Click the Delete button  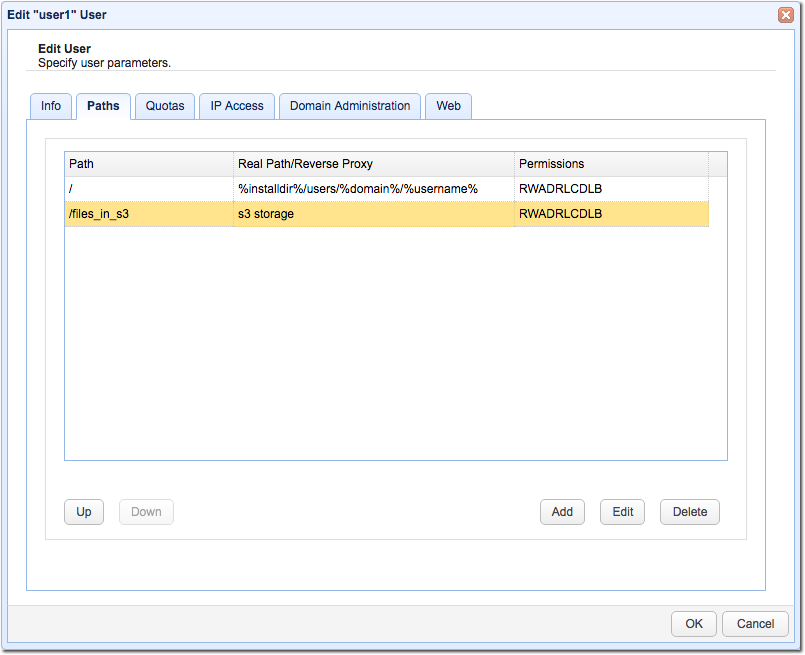click(689, 511)
